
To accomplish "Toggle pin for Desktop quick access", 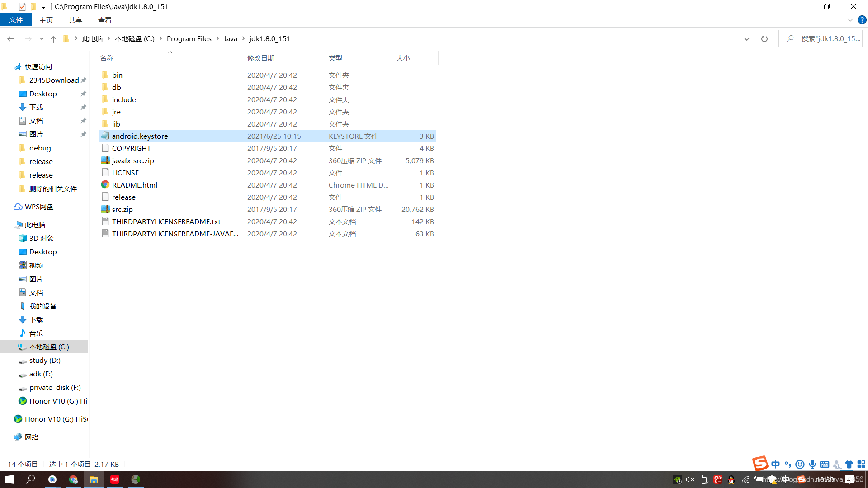I will (x=83, y=94).
